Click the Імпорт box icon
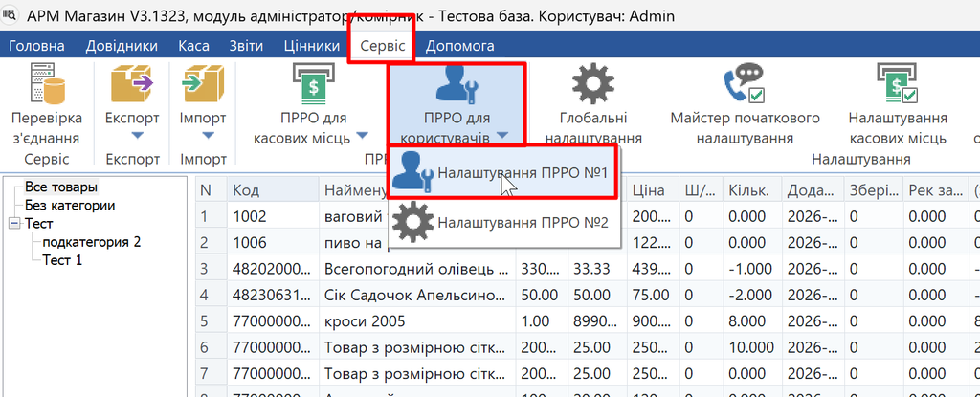 (203, 83)
